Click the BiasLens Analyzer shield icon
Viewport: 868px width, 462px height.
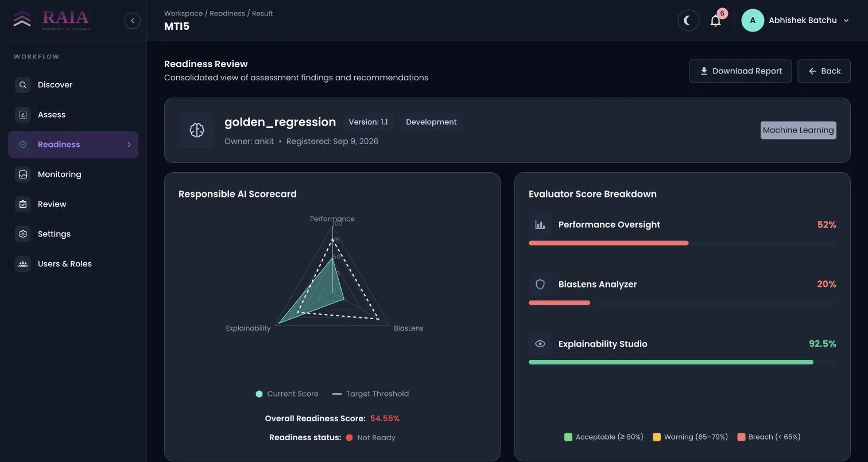[x=540, y=285]
